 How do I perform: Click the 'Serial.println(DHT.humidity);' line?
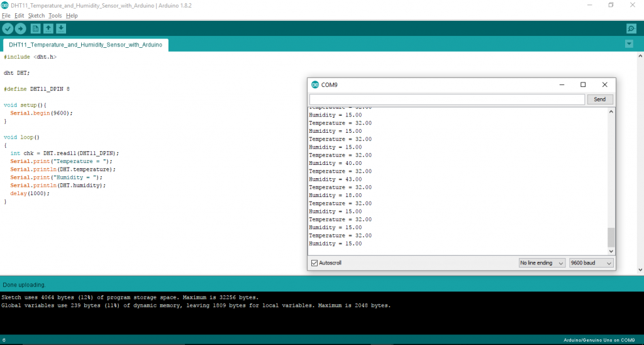tap(58, 186)
